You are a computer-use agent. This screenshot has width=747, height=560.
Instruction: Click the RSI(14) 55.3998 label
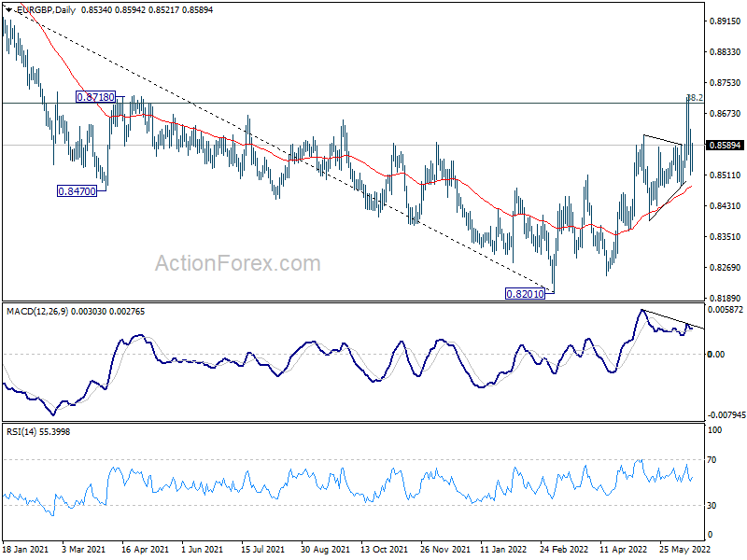(x=38, y=432)
